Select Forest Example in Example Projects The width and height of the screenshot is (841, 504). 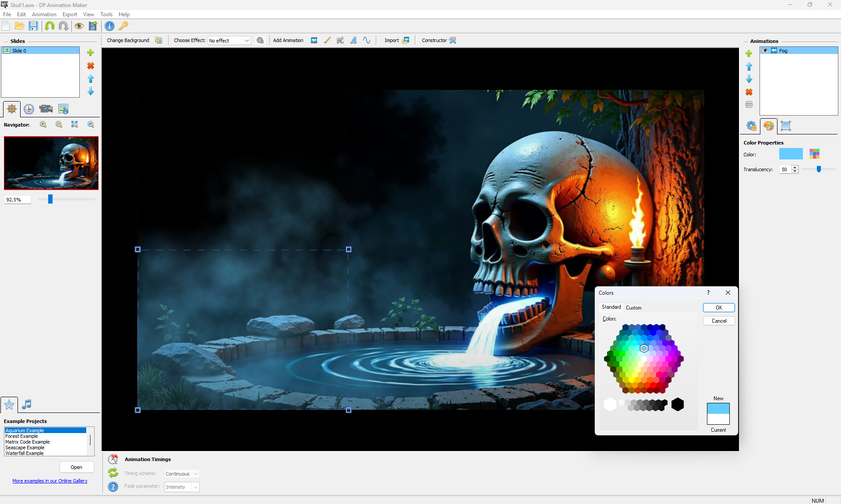21,436
